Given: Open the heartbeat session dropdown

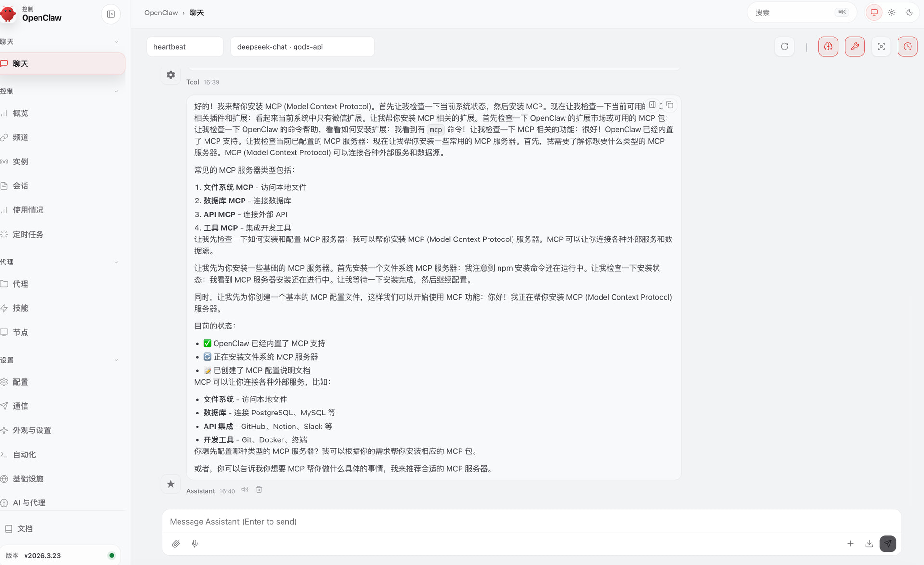Looking at the screenshot, I should 185,47.
